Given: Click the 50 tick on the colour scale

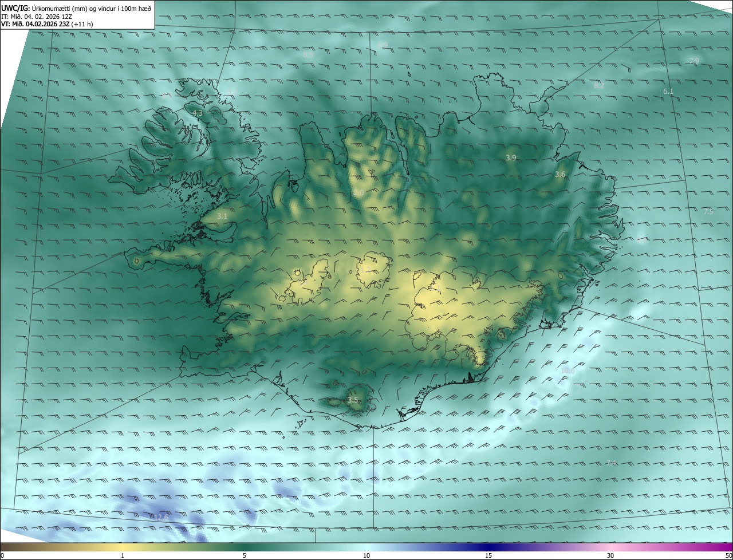Looking at the screenshot, I should click(728, 555).
